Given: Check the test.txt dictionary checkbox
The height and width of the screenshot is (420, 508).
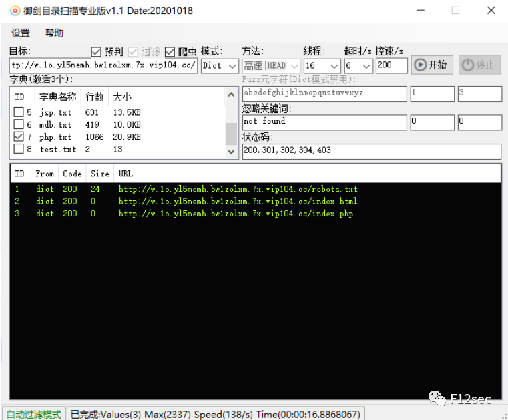Looking at the screenshot, I should pos(19,149).
